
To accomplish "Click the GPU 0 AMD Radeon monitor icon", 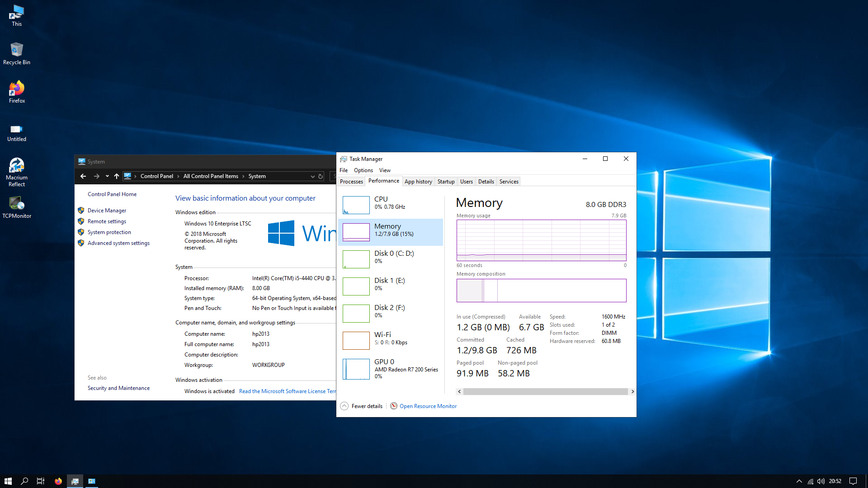I will pyautogui.click(x=355, y=368).
